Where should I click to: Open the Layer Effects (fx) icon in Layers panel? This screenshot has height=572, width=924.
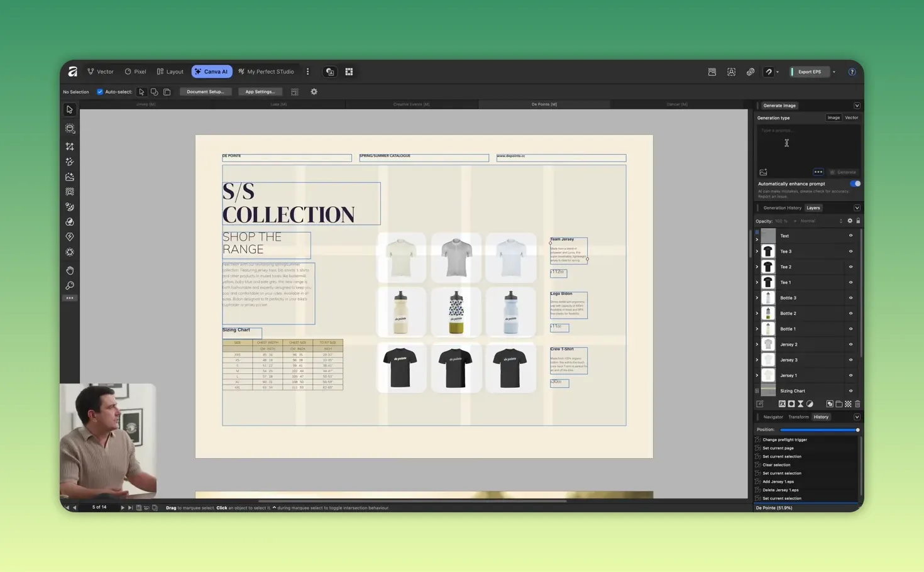click(x=782, y=404)
